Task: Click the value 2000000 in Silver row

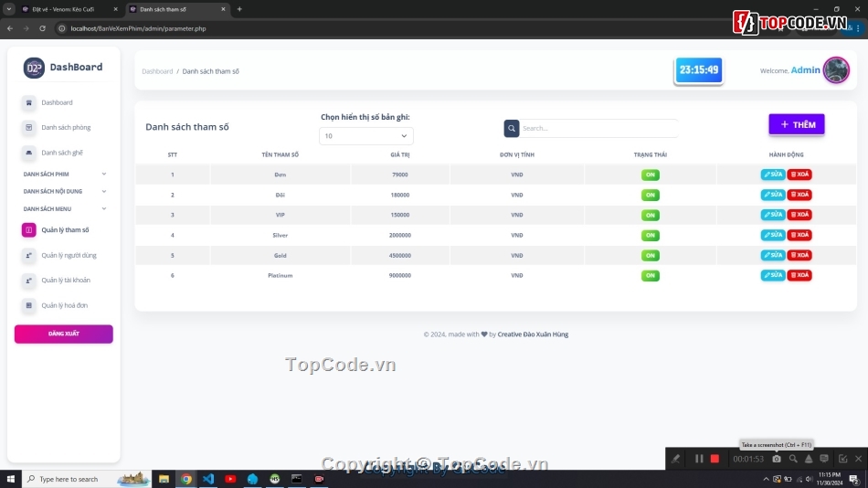Action: coord(399,236)
